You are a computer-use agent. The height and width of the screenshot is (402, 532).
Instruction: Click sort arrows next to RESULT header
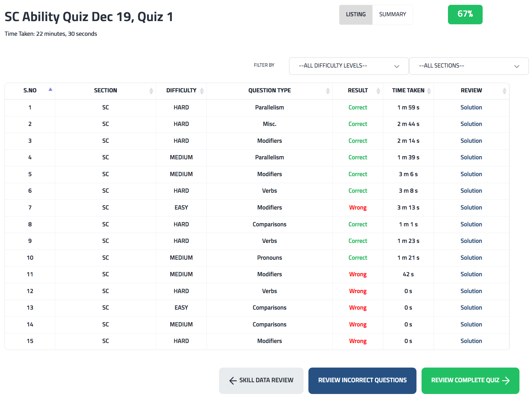pos(378,91)
